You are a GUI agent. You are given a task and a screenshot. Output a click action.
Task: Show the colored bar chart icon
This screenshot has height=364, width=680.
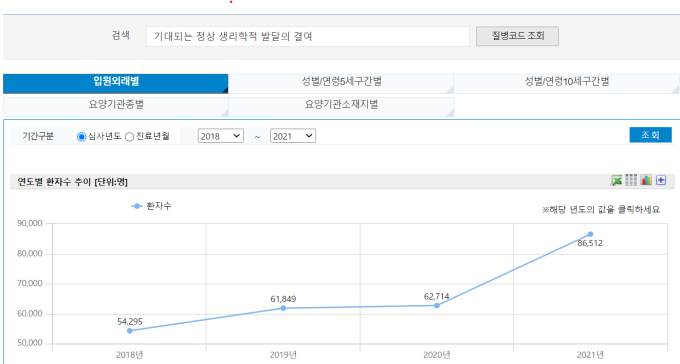point(646,180)
